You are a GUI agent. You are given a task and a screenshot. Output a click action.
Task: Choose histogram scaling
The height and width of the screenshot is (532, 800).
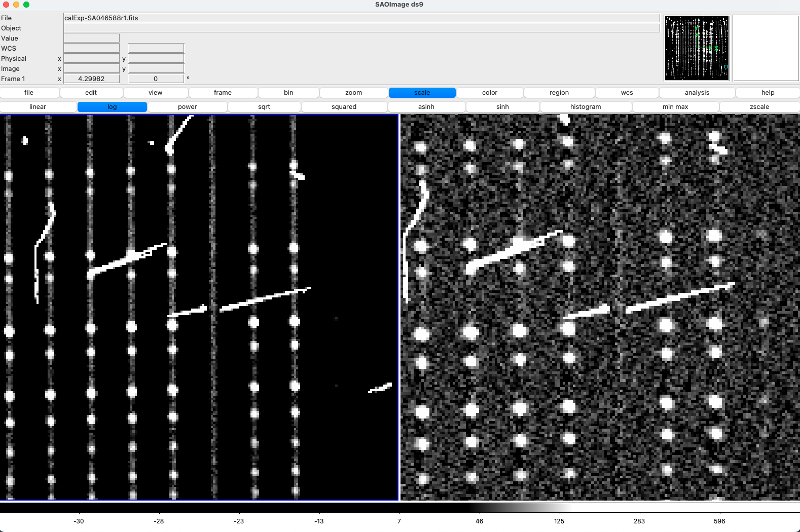(x=586, y=107)
